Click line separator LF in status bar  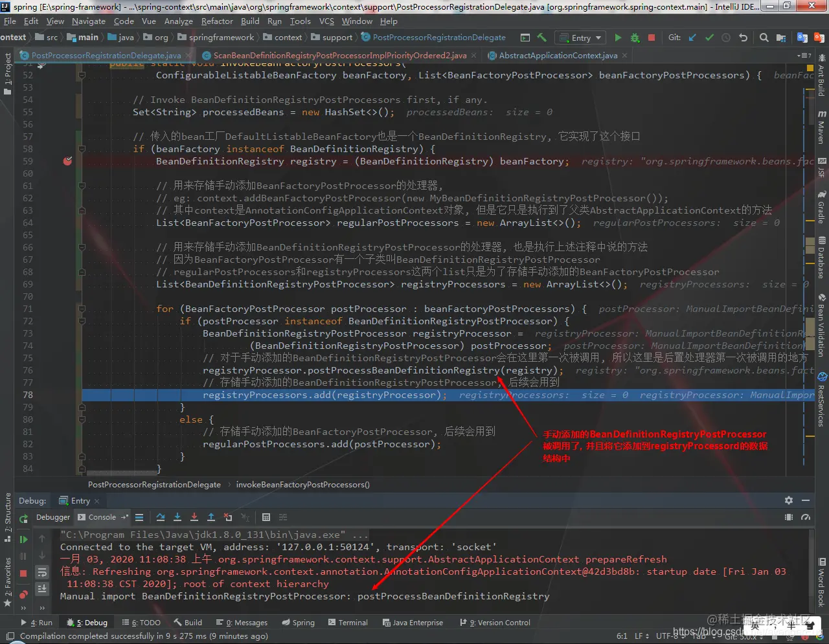(641, 636)
